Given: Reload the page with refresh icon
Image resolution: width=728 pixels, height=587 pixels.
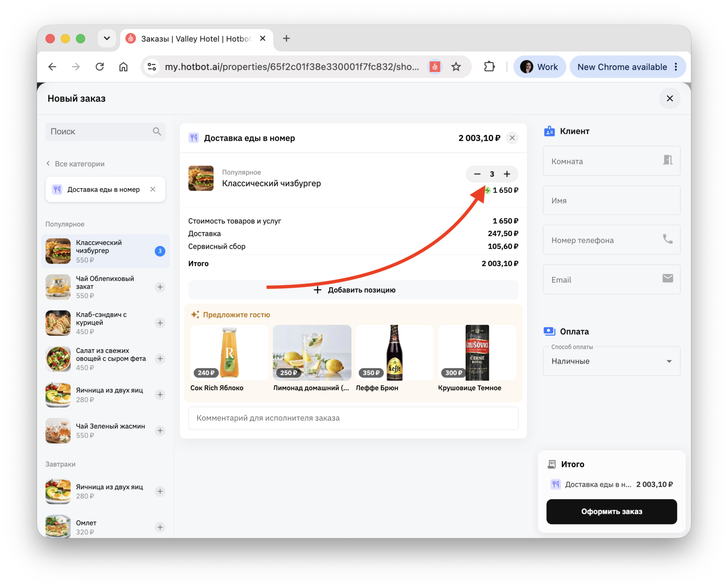Looking at the screenshot, I should tap(100, 67).
